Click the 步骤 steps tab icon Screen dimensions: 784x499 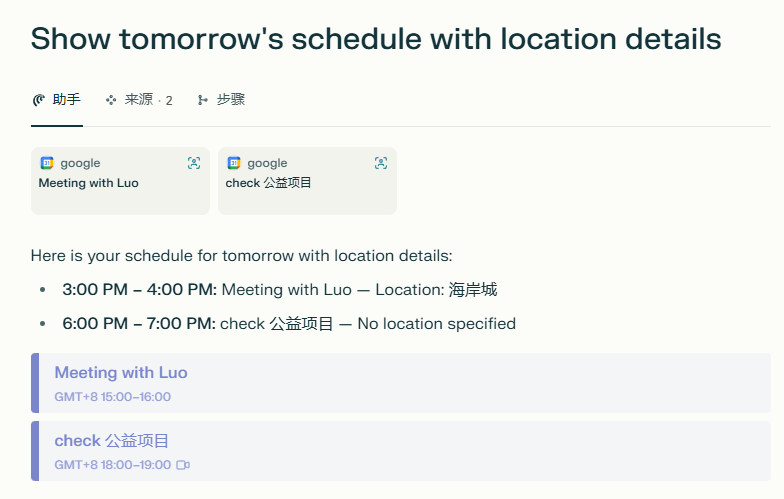(x=203, y=100)
